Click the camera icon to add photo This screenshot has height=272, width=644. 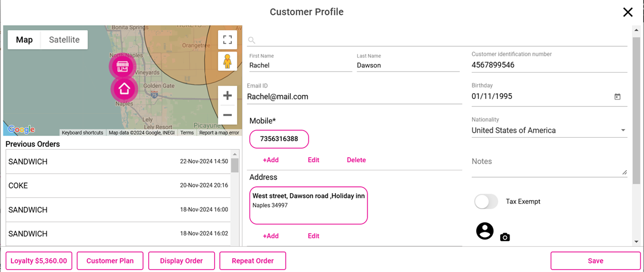(x=504, y=237)
